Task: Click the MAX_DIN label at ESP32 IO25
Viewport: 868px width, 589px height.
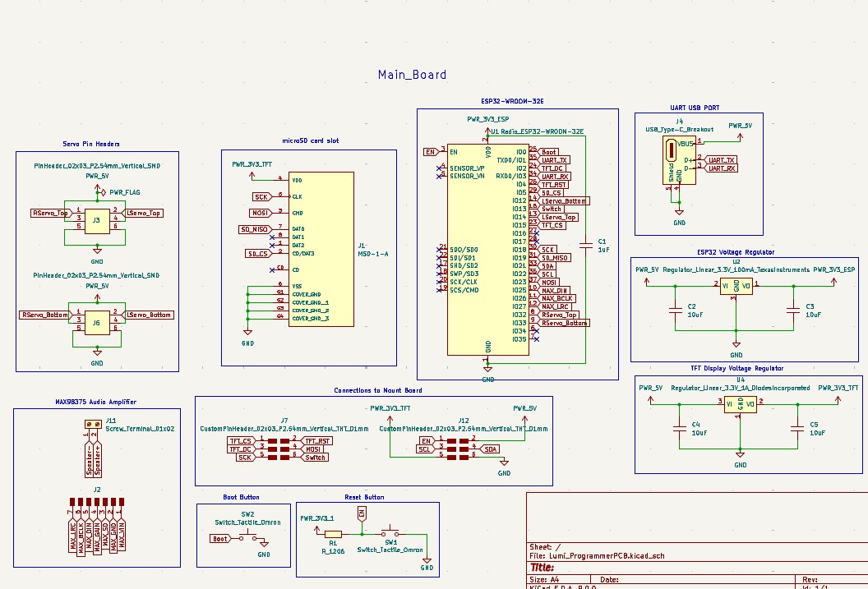Action: coord(554,290)
